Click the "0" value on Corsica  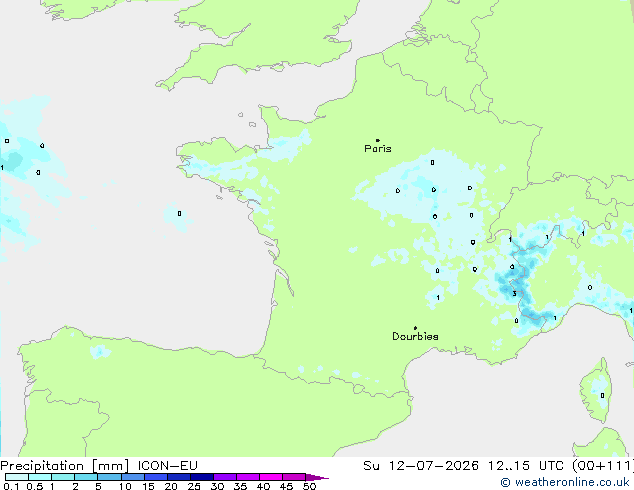tap(602, 395)
